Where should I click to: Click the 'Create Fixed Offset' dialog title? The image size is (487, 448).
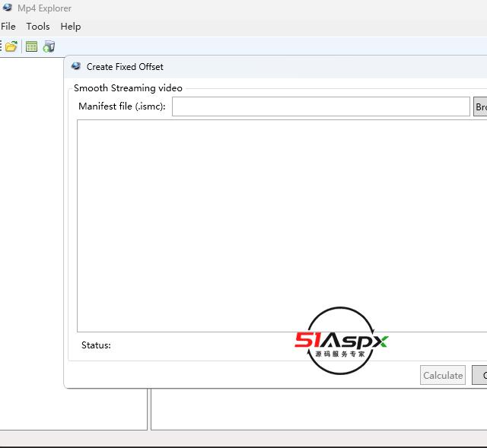pos(125,67)
